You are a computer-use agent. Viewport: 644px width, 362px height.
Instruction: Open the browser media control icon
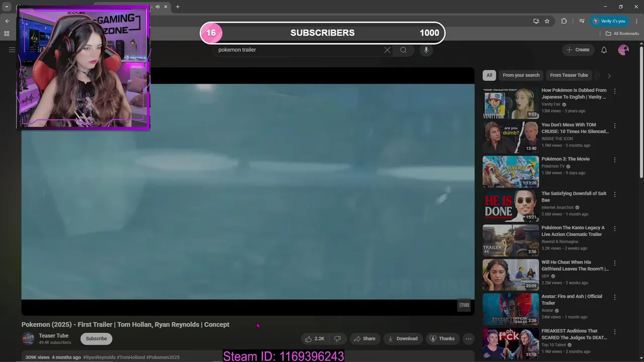[x=582, y=21]
